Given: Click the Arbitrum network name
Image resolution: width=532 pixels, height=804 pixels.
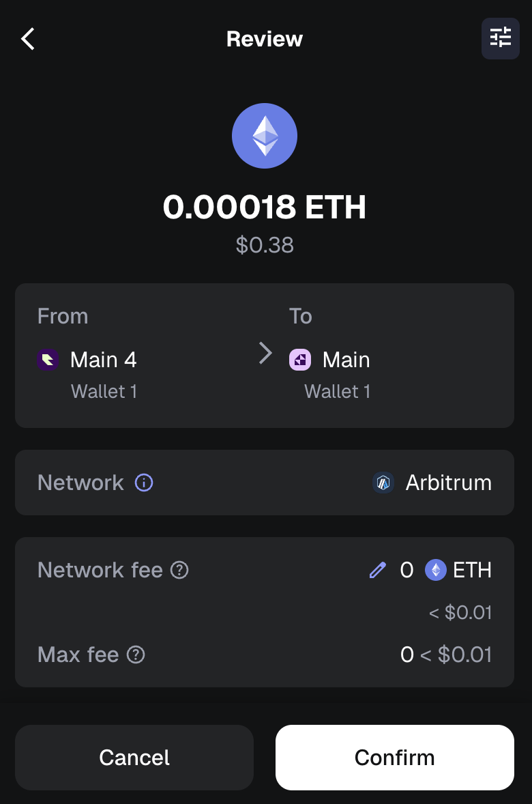Looking at the screenshot, I should pyautogui.click(x=448, y=483).
